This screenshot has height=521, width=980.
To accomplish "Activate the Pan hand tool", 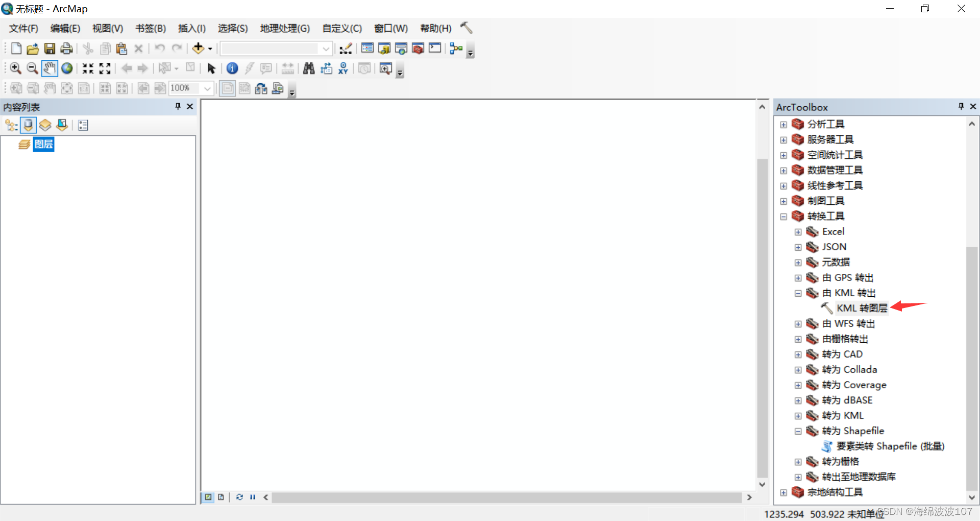I will coord(50,68).
